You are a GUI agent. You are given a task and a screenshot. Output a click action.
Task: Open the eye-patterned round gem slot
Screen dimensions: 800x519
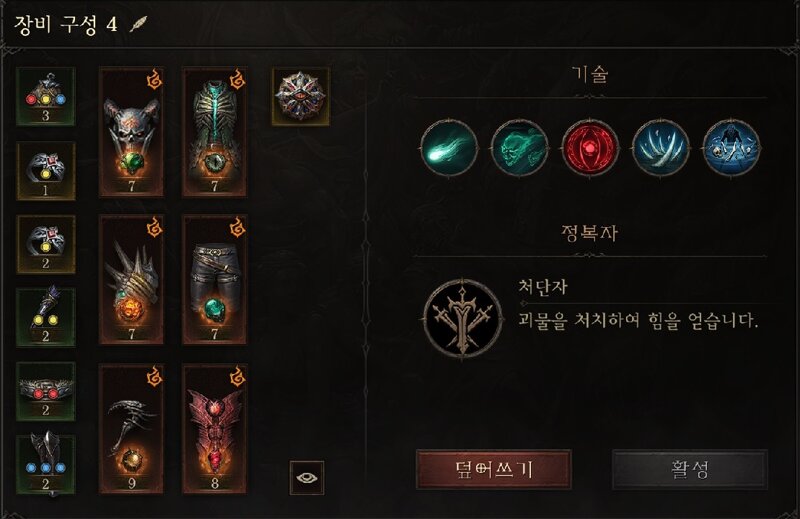301,96
